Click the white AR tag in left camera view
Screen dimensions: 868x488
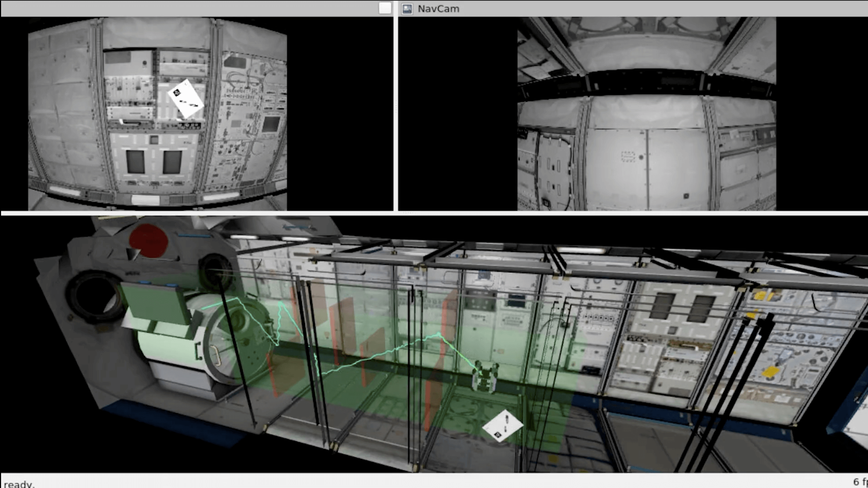pyautogui.click(x=186, y=99)
